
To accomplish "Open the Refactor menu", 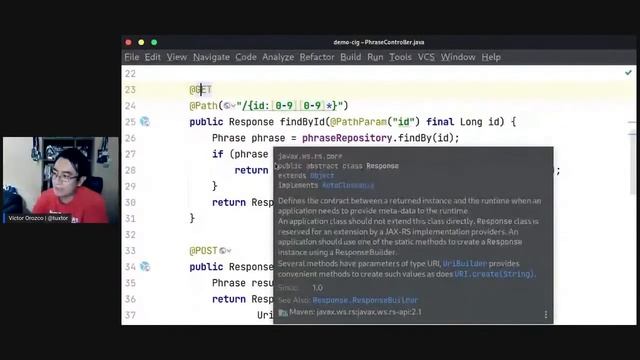I will tap(317, 57).
